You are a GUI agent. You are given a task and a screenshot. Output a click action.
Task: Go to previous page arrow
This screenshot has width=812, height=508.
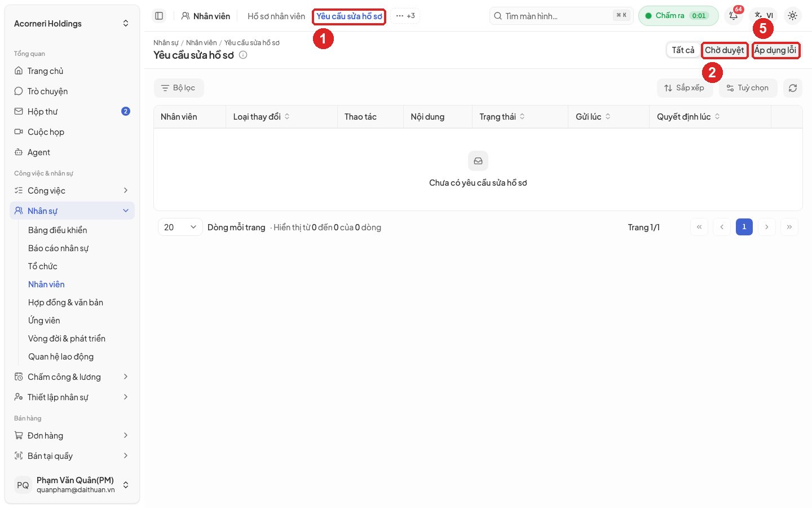click(x=722, y=227)
